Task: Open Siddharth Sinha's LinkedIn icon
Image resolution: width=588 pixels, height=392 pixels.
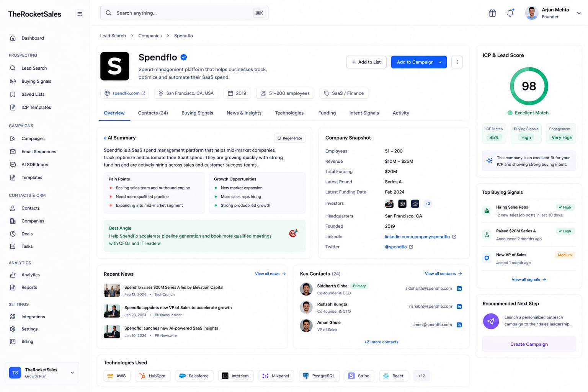Action: (x=459, y=289)
